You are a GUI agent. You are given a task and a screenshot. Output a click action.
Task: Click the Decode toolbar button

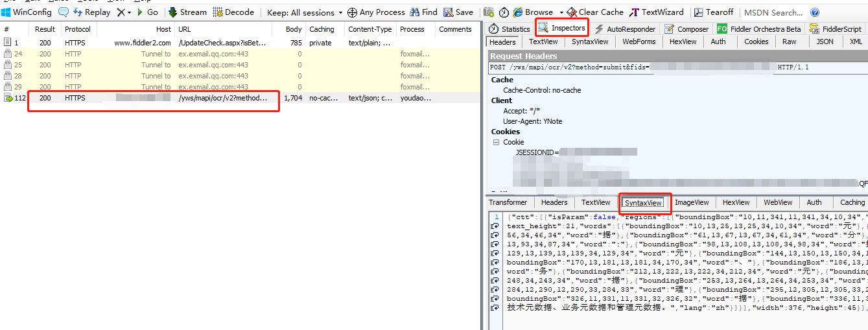tap(233, 12)
